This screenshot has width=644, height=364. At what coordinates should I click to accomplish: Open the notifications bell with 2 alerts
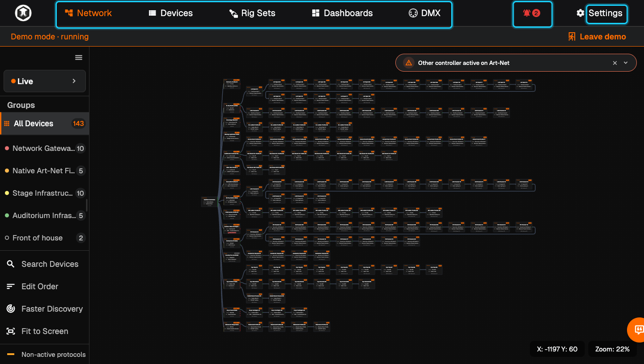(x=532, y=13)
